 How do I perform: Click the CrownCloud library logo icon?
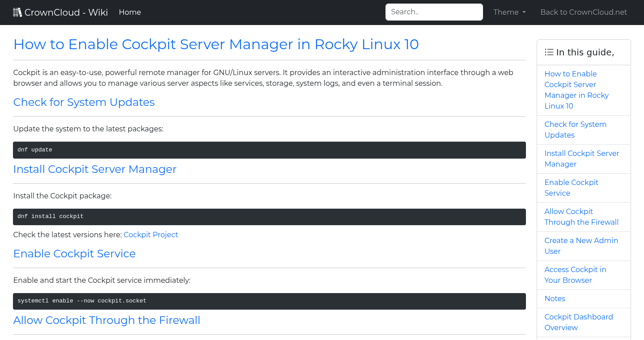17,12
